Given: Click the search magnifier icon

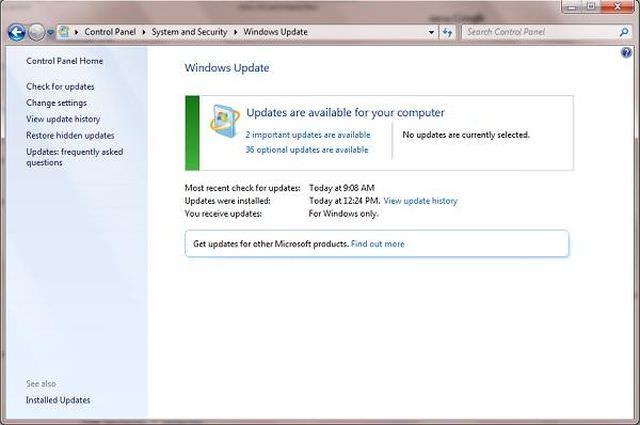Looking at the screenshot, I should pyautogui.click(x=623, y=32).
